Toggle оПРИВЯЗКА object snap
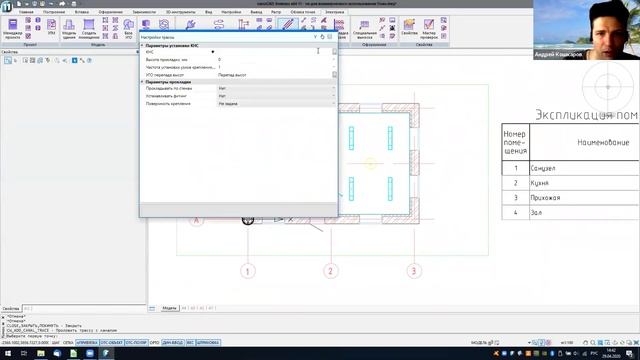640x360 pixels. 87,343
